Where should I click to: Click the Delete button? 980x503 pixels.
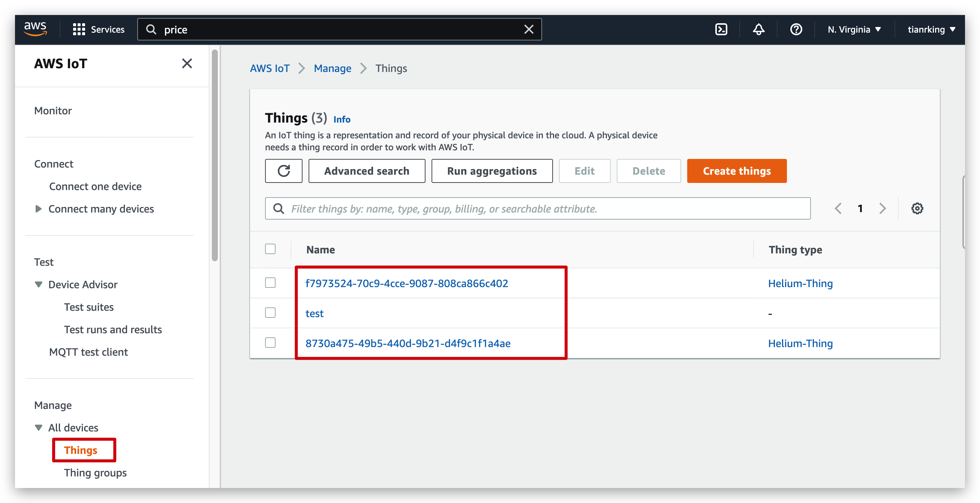(x=649, y=171)
